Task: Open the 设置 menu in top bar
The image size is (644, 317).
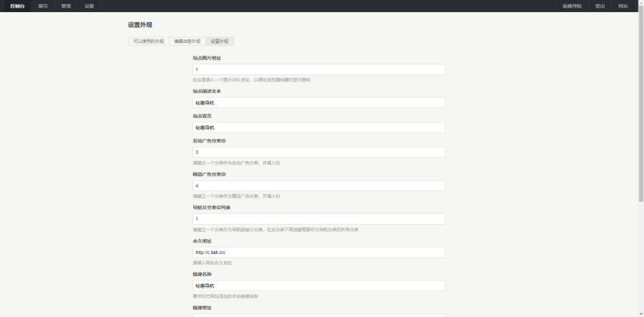Action: (89, 6)
